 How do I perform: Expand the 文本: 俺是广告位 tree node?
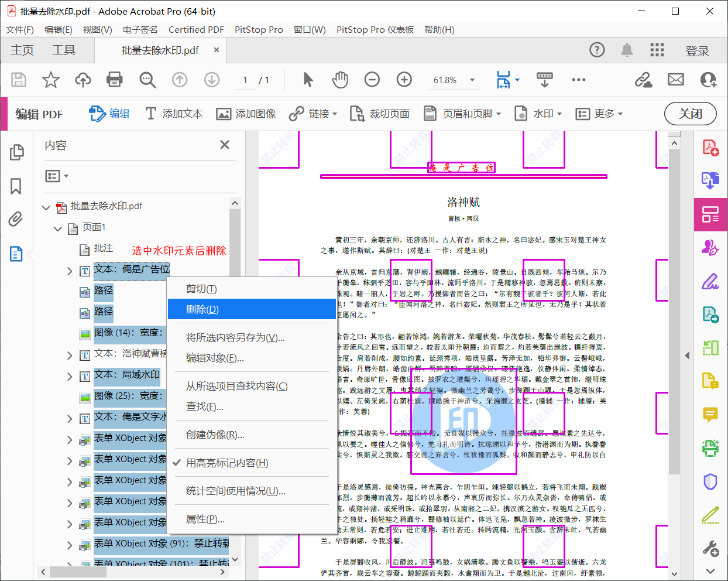coord(70,271)
